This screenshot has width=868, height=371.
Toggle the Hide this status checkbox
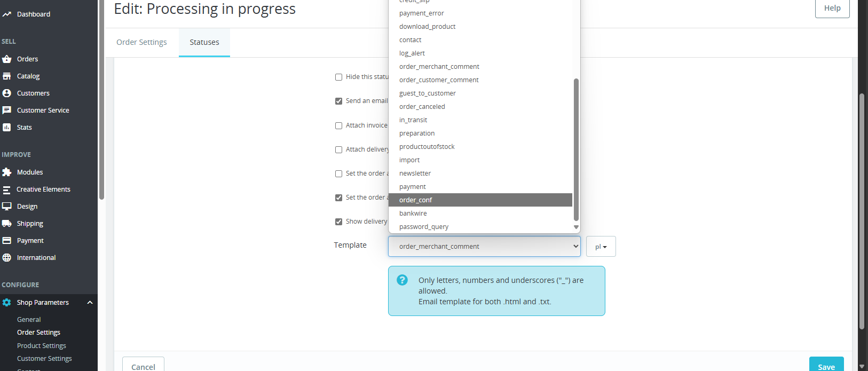(338, 77)
